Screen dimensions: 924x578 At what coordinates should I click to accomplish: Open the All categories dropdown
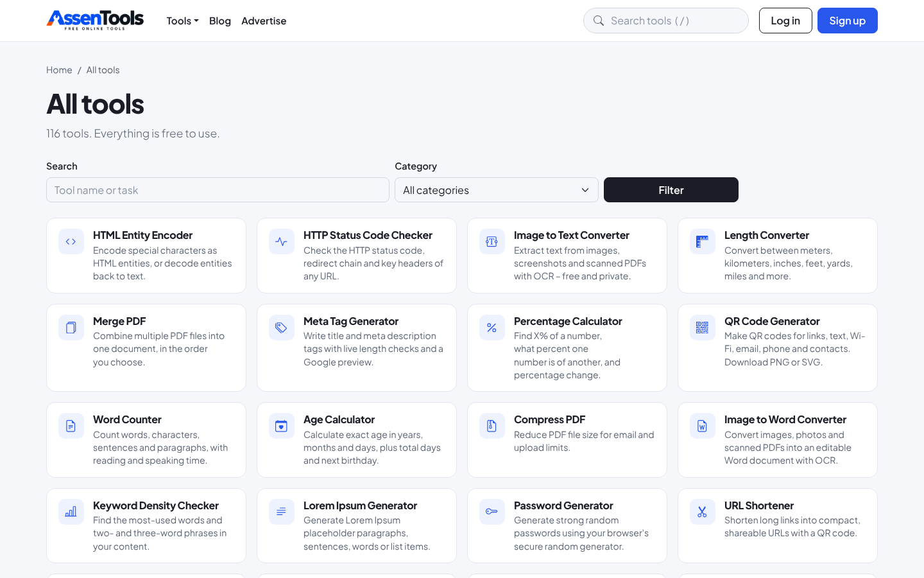[497, 190]
